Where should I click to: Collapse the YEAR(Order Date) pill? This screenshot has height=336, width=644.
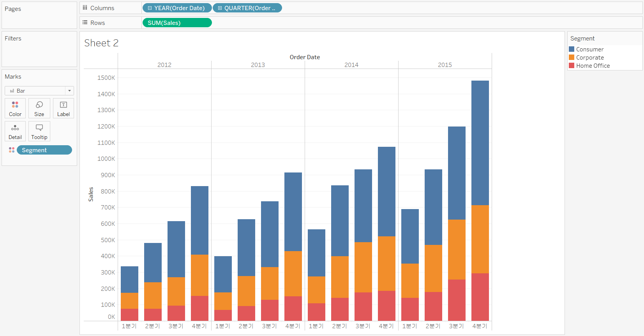coord(150,8)
